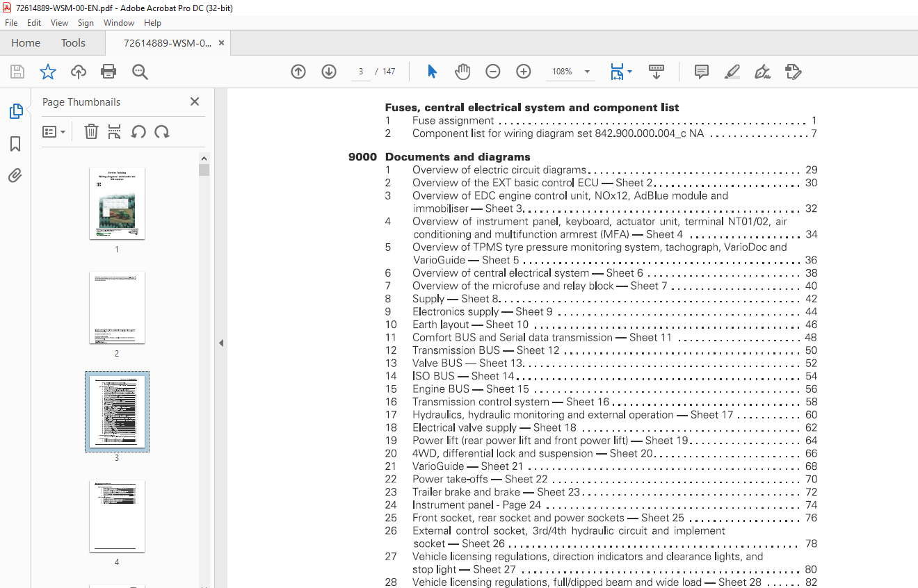The width and height of the screenshot is (918, 588).
Task: Close the Page Thumbnails panel
Action: (195, 101)
